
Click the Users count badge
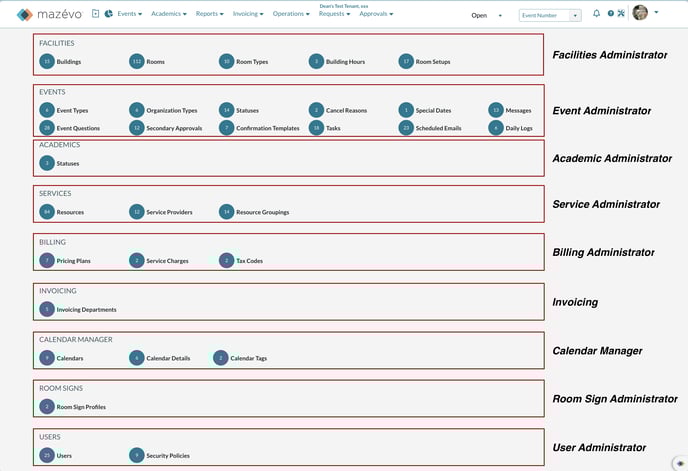[x=47, y=456]
